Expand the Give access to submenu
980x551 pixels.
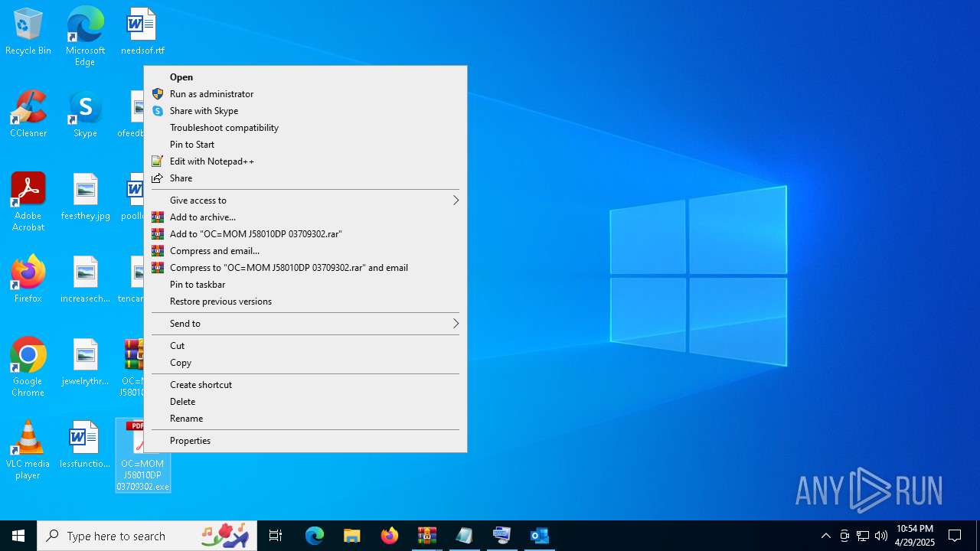point(305,201)
